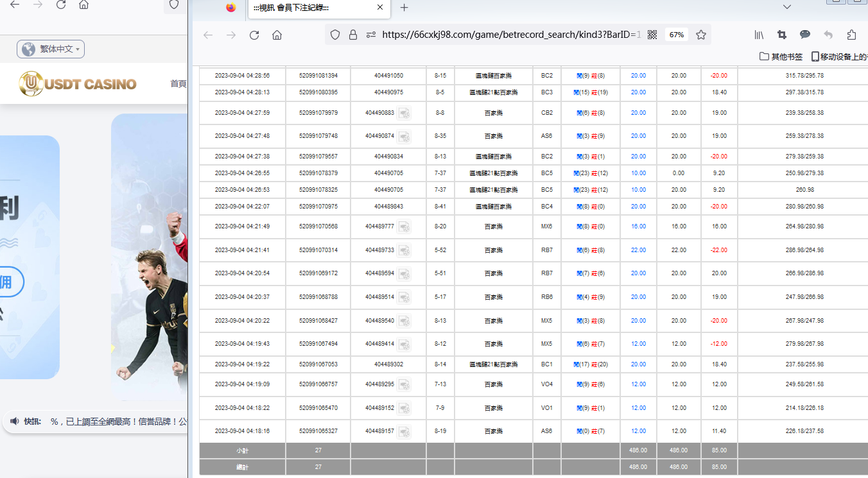Close the 視訊 會員下注紀錄 tab

380,8
